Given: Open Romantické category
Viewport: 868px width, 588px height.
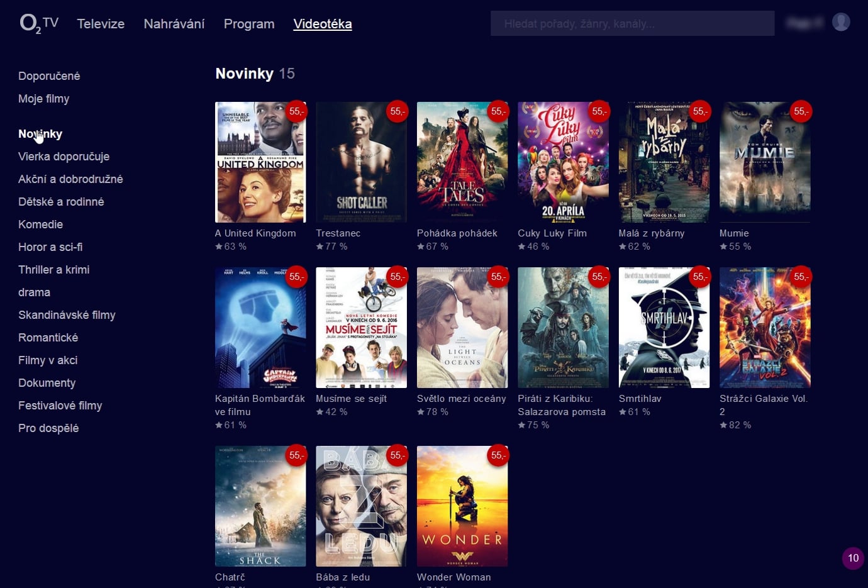Looking at the screenshot, I should click(48, 338).
